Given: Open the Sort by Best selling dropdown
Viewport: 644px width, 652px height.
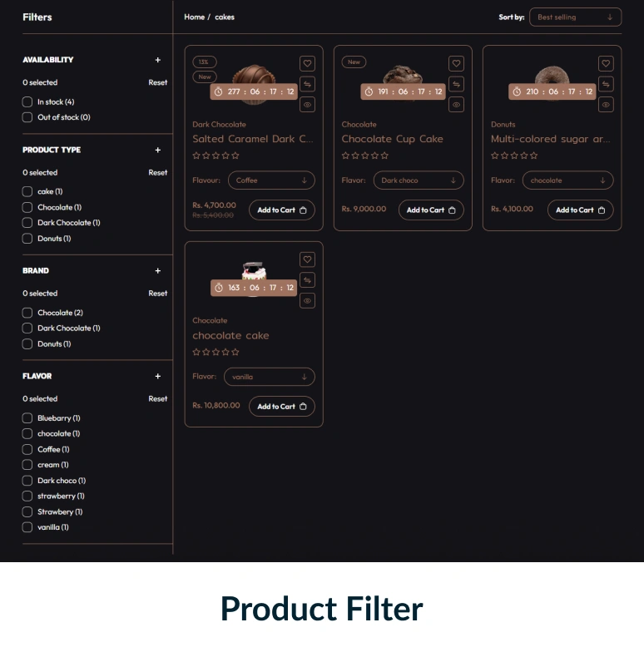Looking at the screenshot, I should (575, 17).
